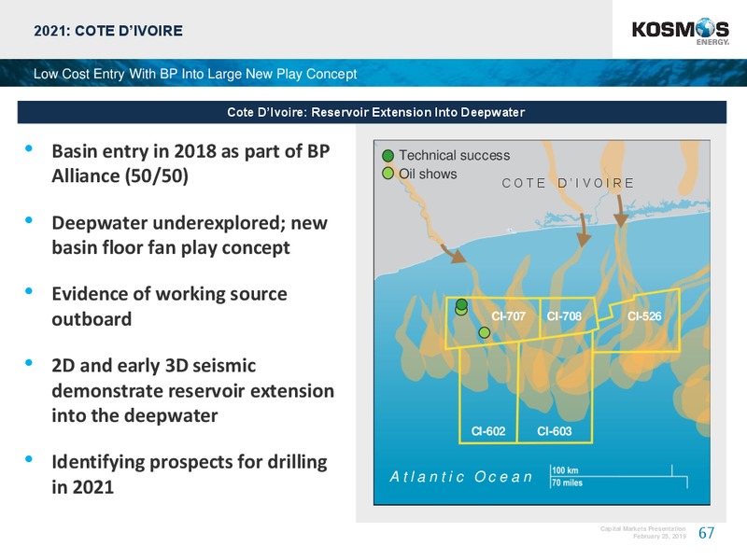Click bullet text '2D and early 3D seismic'
The height and width of the screenshot is (560, 747).
pyautogui.click(x=153, y=366)
